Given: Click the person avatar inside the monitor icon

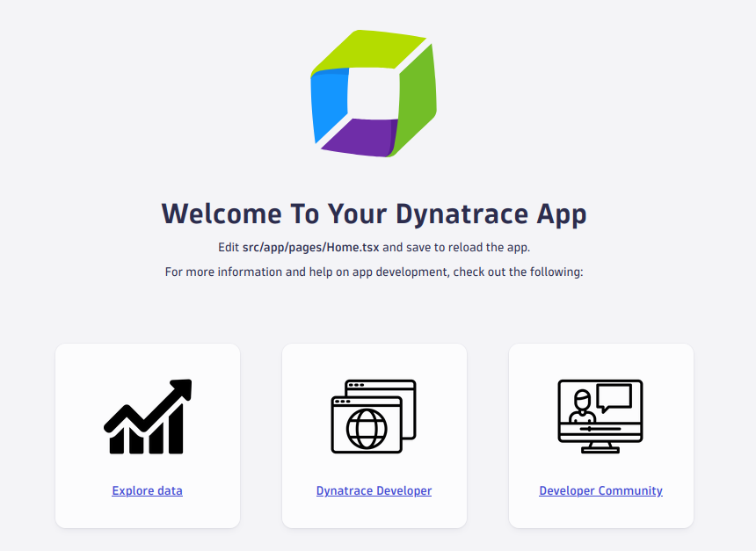Looking at the screenshot, I should pos(583,402).
